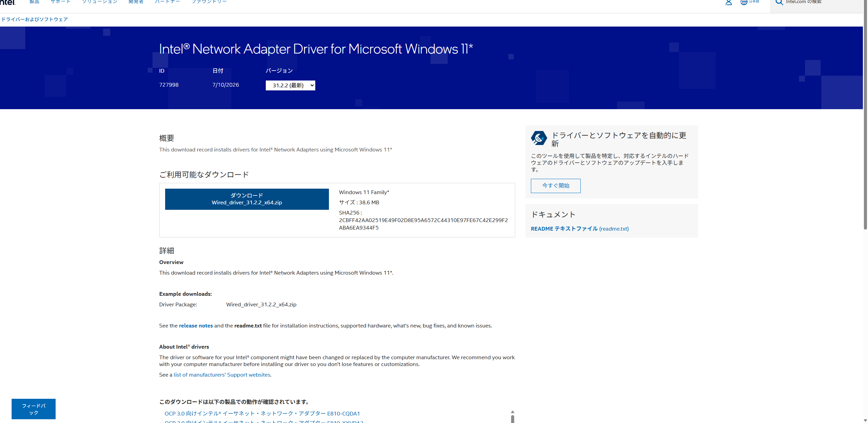This screenshot has width=868, height=423.
Task: Click the product list scroll-up arrow
Action: pyautogui.click(x=512, y=412)
